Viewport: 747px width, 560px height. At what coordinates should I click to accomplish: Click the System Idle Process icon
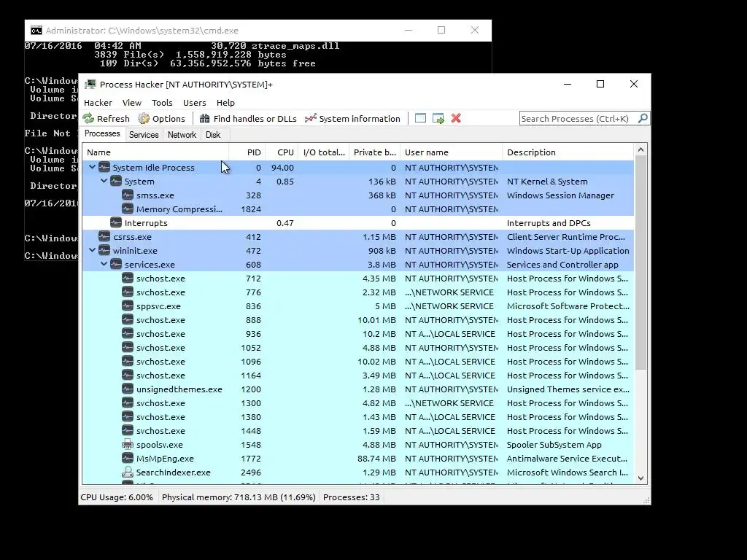point(104,167)
